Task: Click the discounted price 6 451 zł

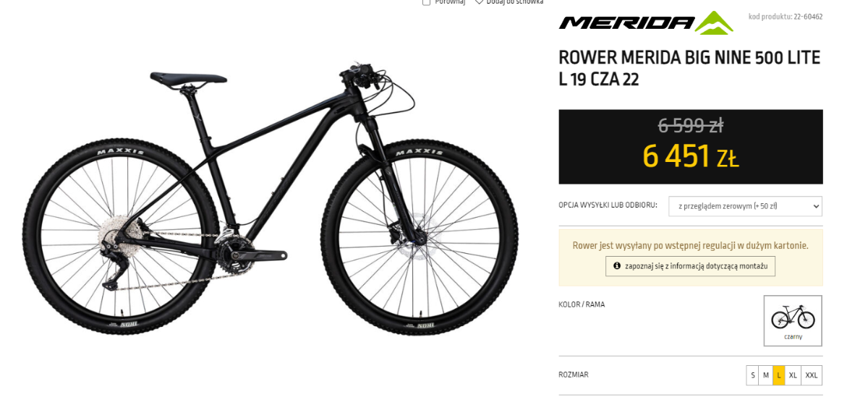Action: [691, 156]
